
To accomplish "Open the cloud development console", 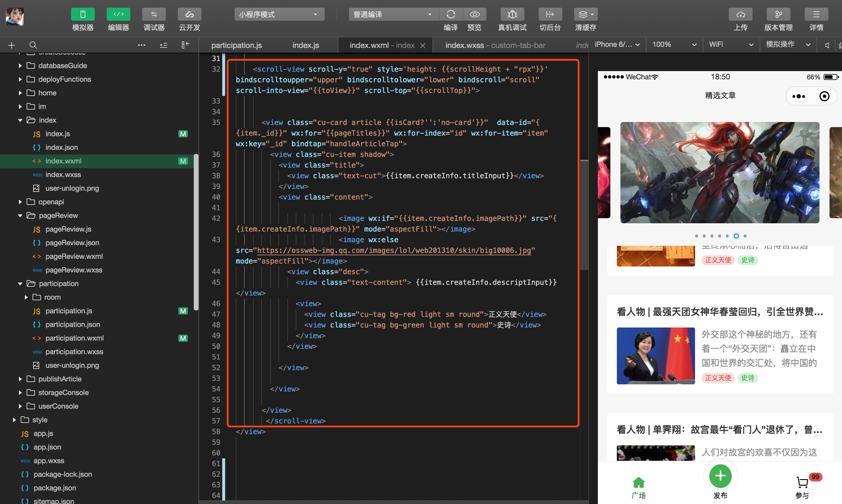I will pos(189,14).
